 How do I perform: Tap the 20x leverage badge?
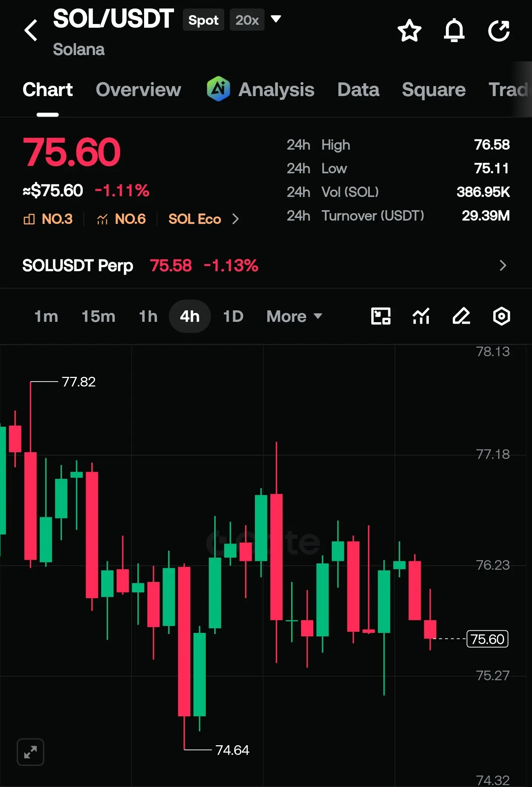tap(247, 20)
